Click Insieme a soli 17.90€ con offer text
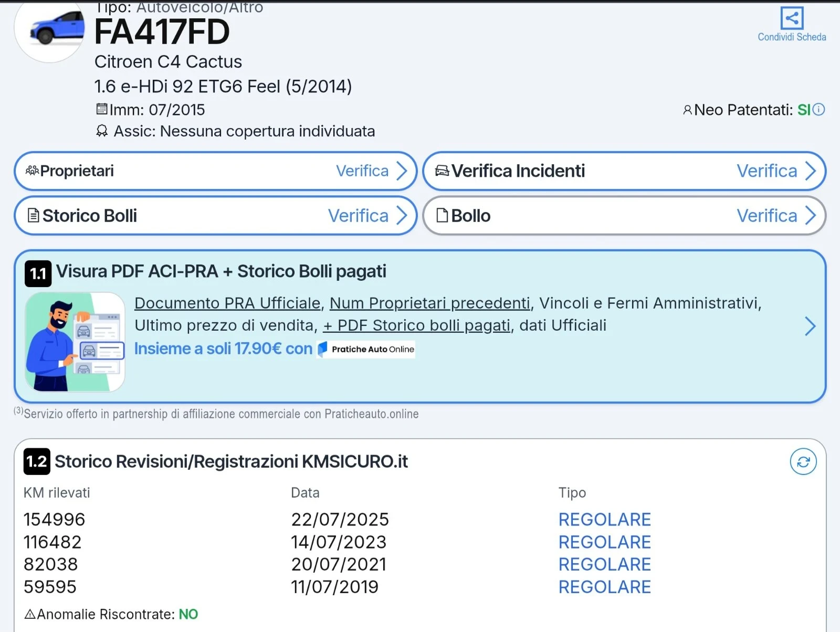This screenshot has height=632, width=840. click(x=223, y=349)
